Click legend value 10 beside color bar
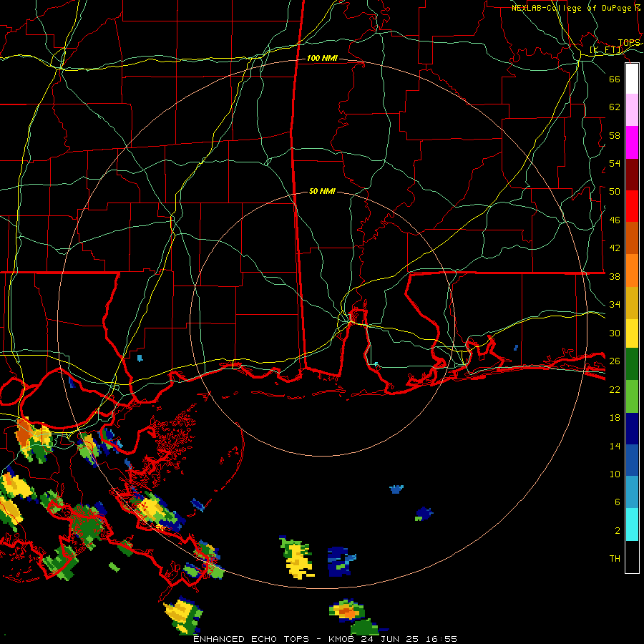Image resolution: width=644 pixels, height=644 pixels. [615, 474]
